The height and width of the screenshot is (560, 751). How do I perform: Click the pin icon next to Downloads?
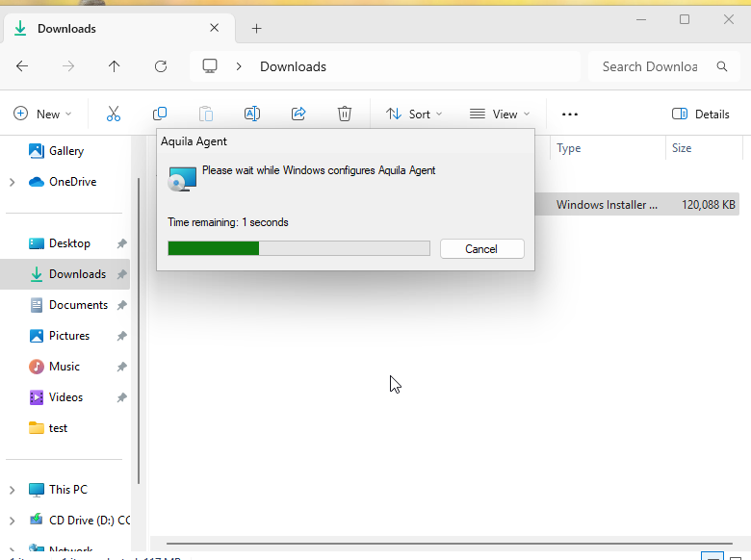pos(121,274)
